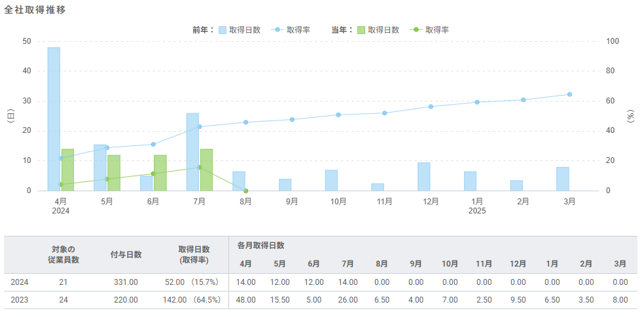Toggle previous-year 取得日数 blue legend item
Screen dimensions: 644x317
[240, 29]
